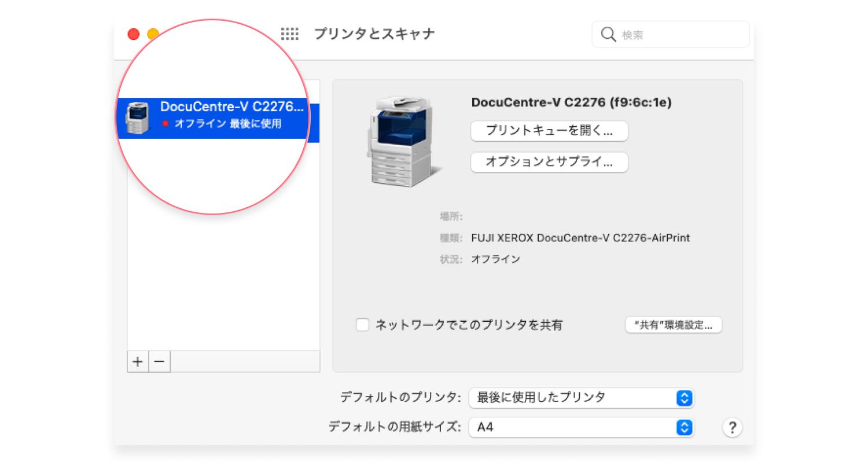
Task: Minimize window with yellow button
Action: [153, 34]
